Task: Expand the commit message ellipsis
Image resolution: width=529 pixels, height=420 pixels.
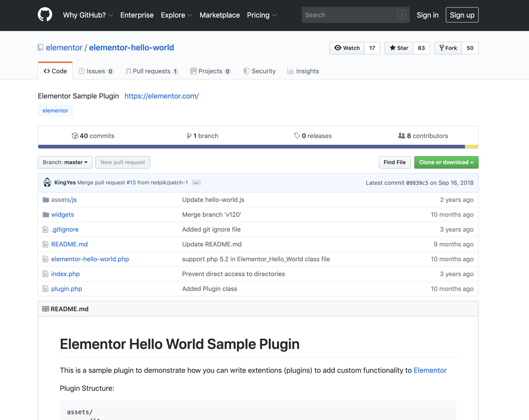Action: coord(196,183)
